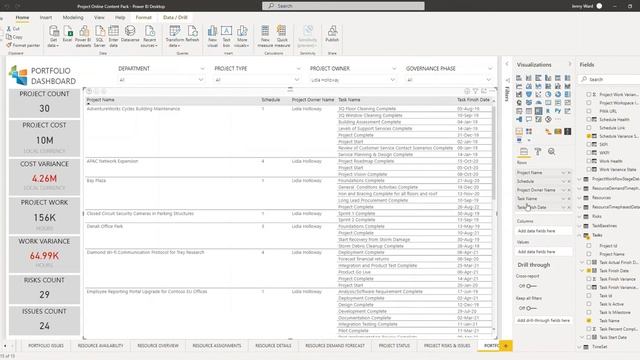The width and height of the screenshot is (640, 360).
Task: Insert a New visual
Action: coord(212,36)
